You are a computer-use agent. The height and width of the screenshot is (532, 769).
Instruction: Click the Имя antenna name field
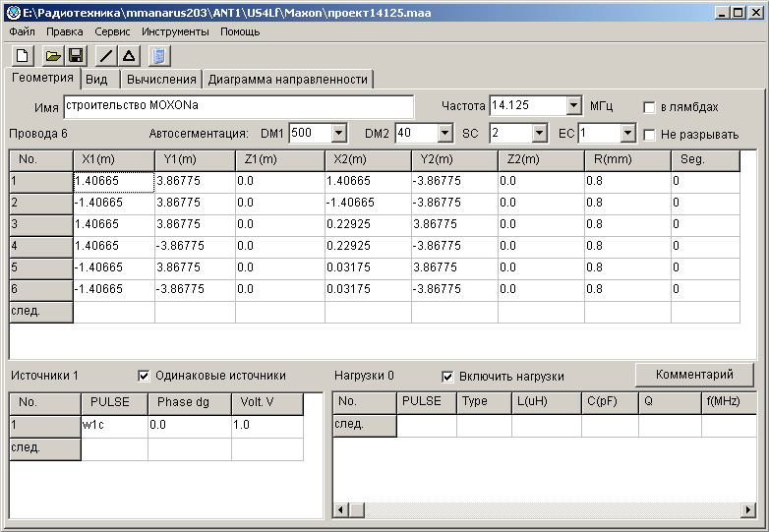tap(238, 106)
